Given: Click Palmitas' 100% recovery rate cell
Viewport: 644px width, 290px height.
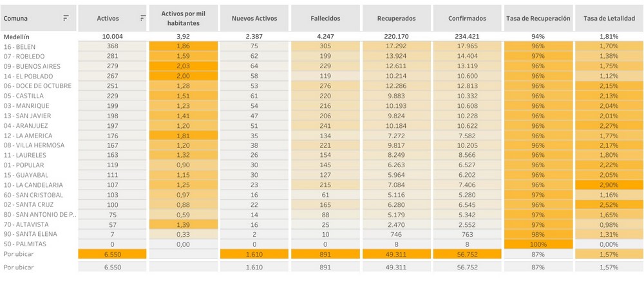Looking at the screenshot, I should point(538,244).
